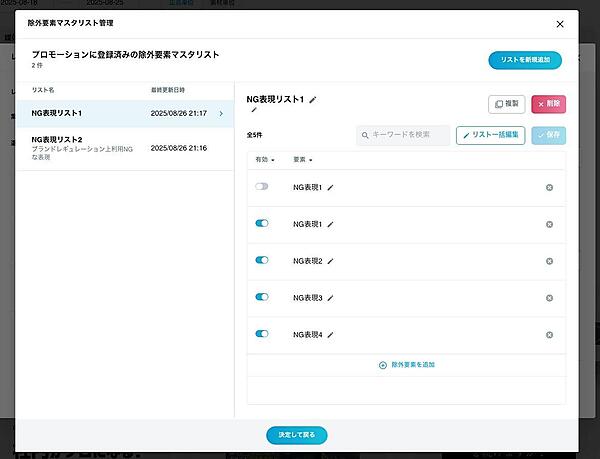Open the 要素 column sort dropdown
This screenshot has width=600, height=459.
[x=303, y=160]
